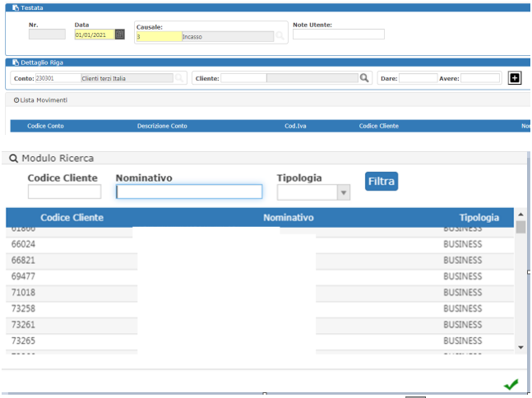This screenshot has width=532, height=398.
Task: Click Cod.Iva column header
Action: pos(295,126)
